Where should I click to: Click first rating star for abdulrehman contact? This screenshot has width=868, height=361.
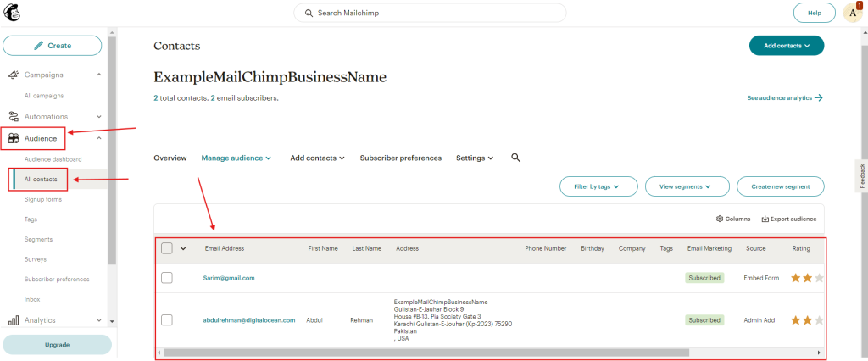coord(795,320)
